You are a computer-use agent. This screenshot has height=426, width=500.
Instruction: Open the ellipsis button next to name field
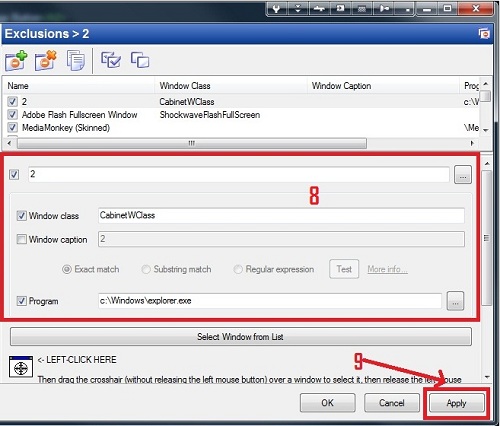point(463,174)
